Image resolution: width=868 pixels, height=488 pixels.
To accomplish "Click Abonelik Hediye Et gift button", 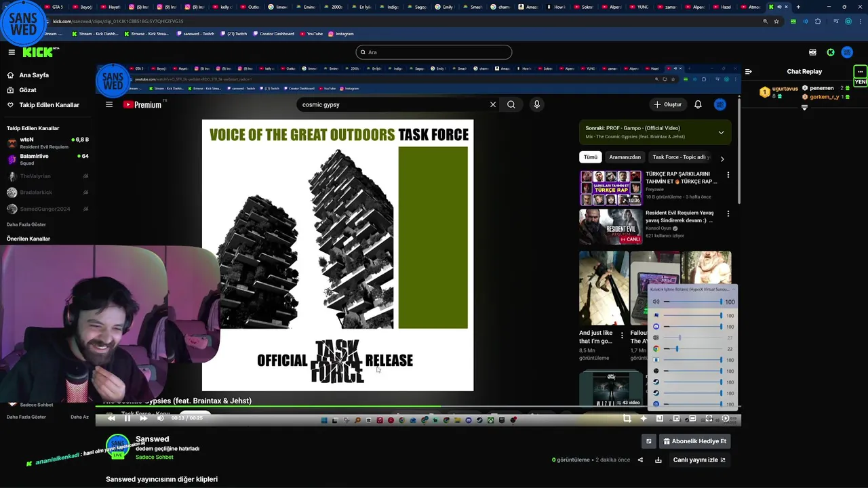I will coord(694,441).
